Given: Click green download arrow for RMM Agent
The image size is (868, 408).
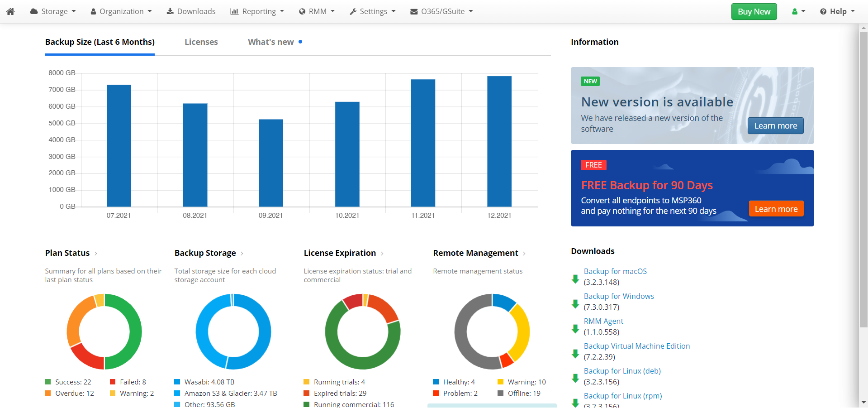Looking at the screenshot, I should tap(575, 329).
